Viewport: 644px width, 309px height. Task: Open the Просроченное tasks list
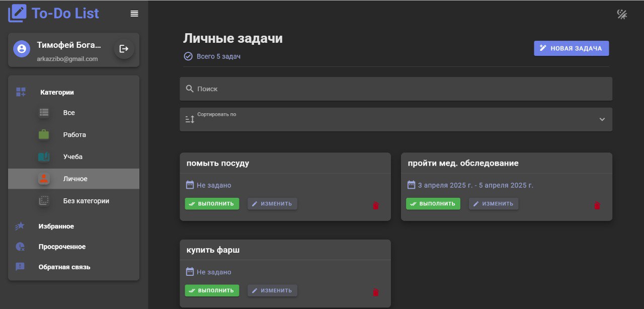tap(62, 247)
